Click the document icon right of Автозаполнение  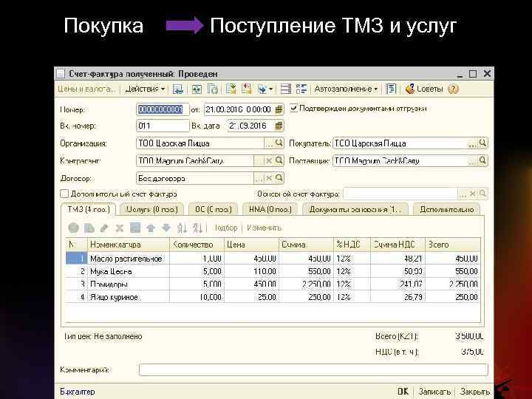391,89
